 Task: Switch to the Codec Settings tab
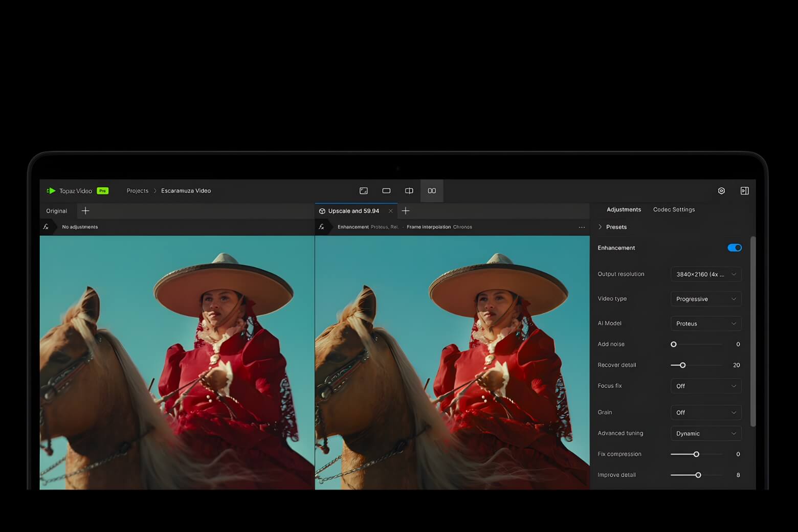coord(674,210)
